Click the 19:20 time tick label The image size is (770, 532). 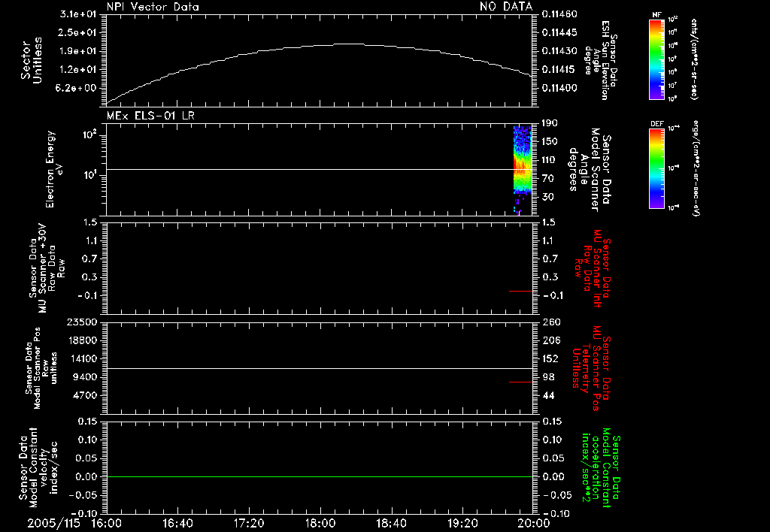click(x=462, y=523)
